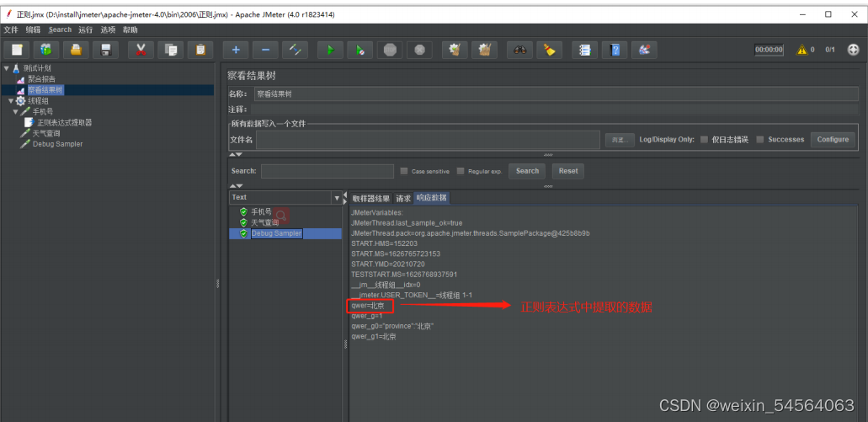Click the Toggle enable/disable toolbar icon
Image resolution: width=868 pixels, height=422 pixels.
(295, 50)
